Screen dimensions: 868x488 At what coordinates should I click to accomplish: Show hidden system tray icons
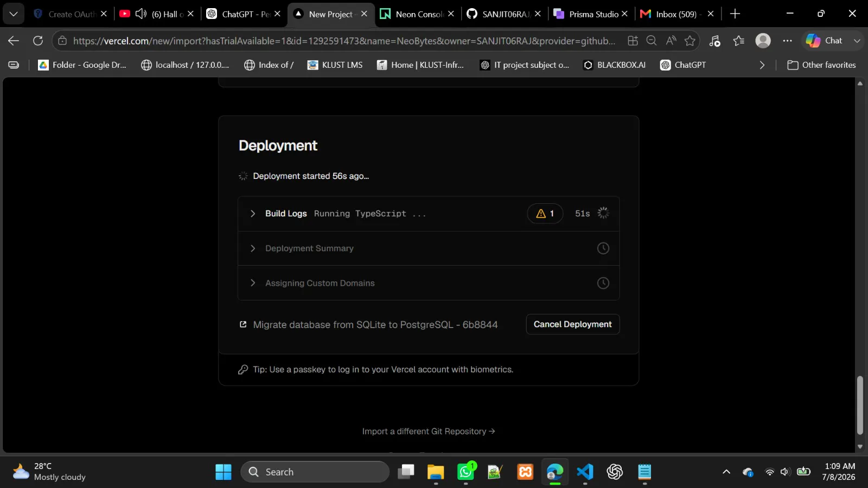click(x=726, y=472)
